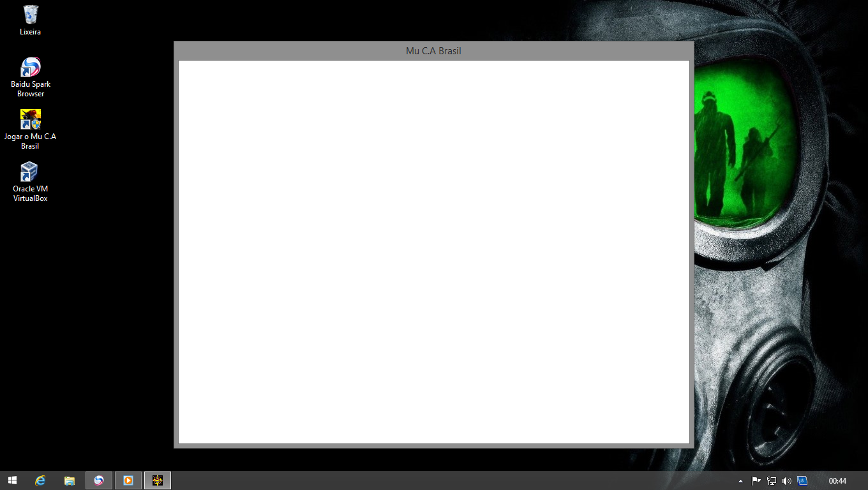The image size is (868, 490).
Task: Click the Mu C.A Brasil window title bar
Action: click(x=433, y=51)
